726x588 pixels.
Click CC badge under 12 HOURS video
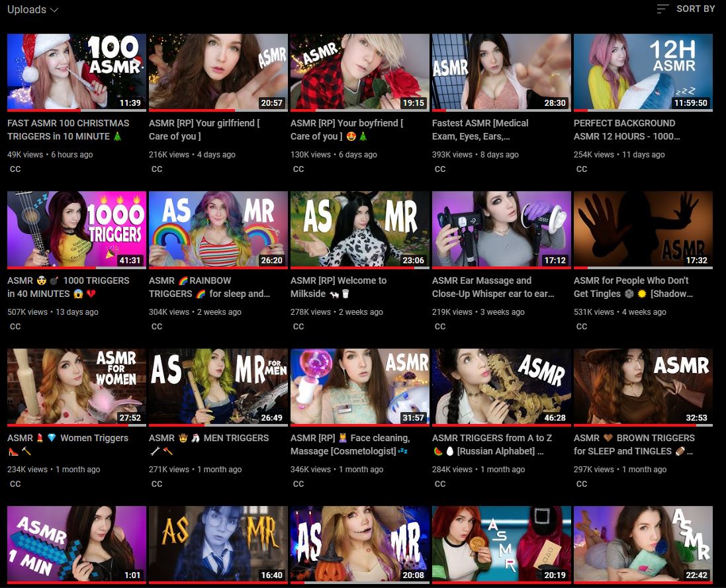click(x=582, y=169)
